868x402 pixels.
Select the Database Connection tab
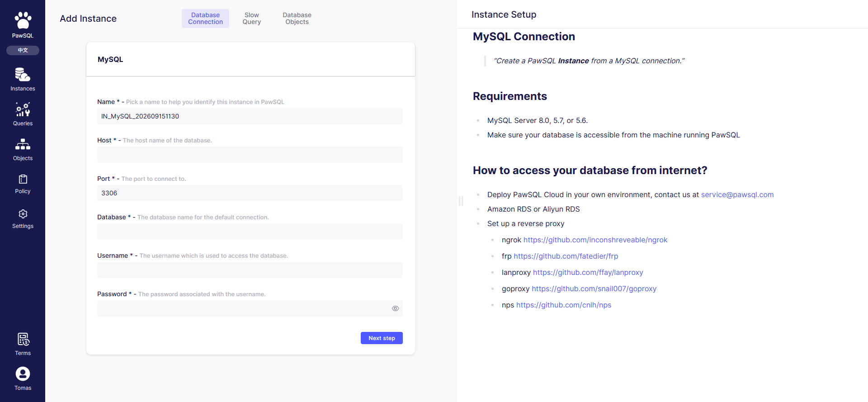(x=205, y=19)
